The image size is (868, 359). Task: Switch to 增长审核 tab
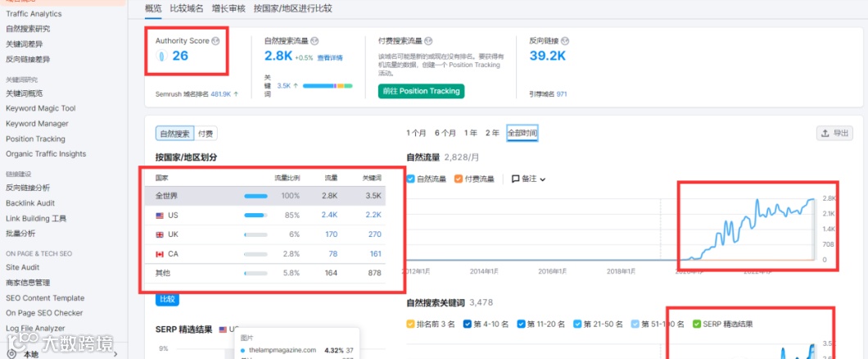(x=228, y=8)
